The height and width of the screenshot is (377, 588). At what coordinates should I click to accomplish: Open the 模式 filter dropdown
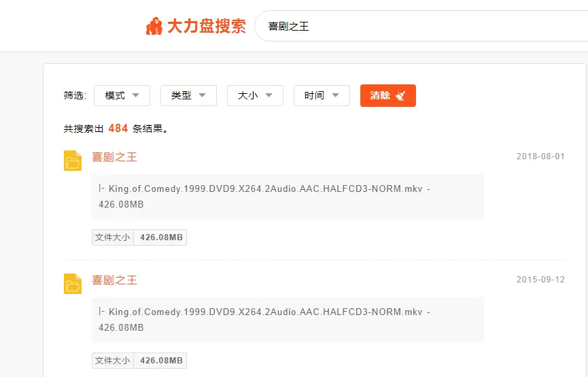pyautogui.click(x=122, y=96)
